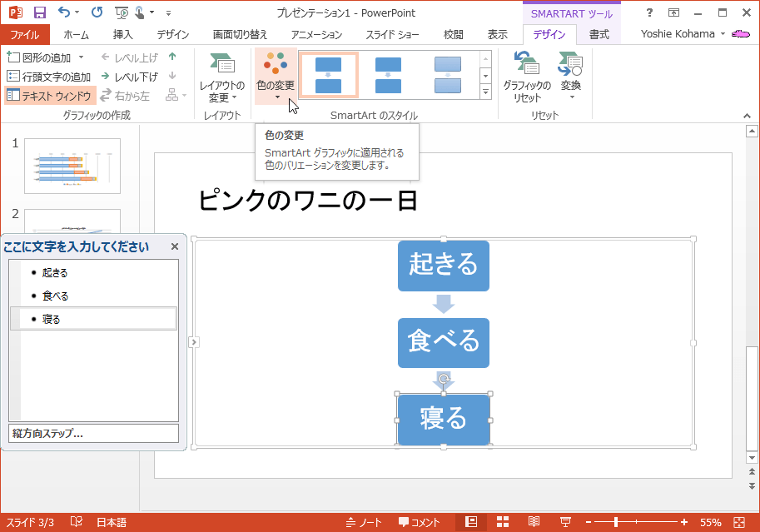The width and height of the screenshot is (760, 532).
Task: Select slide 2 thumbnail
Action: pyautogui.click(x=72, y=221)
